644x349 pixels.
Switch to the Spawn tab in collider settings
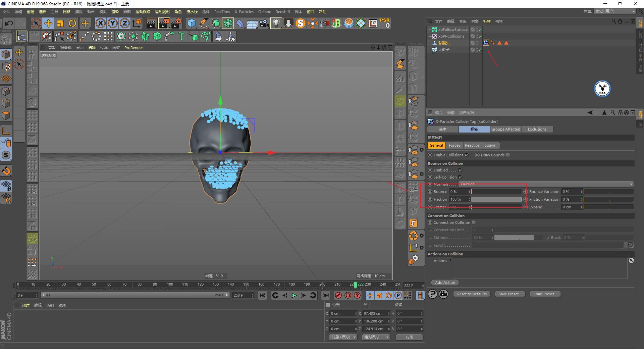490,145
